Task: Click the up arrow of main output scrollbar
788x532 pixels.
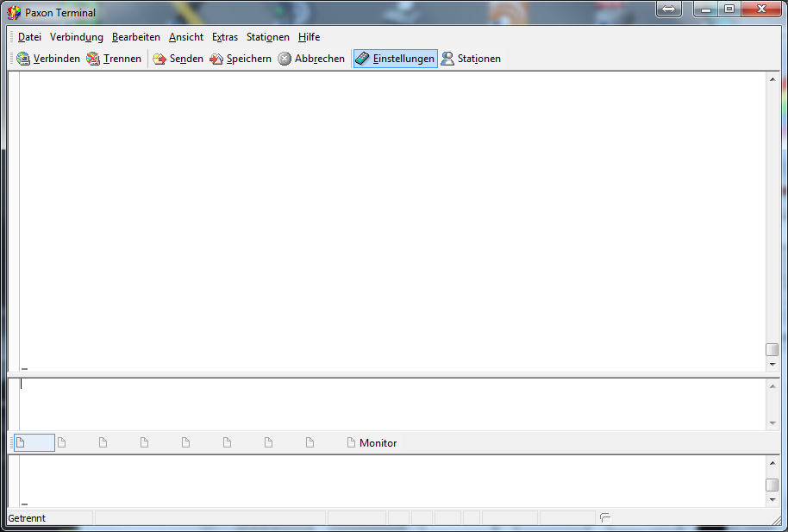Action: click(x=772, y=79)
